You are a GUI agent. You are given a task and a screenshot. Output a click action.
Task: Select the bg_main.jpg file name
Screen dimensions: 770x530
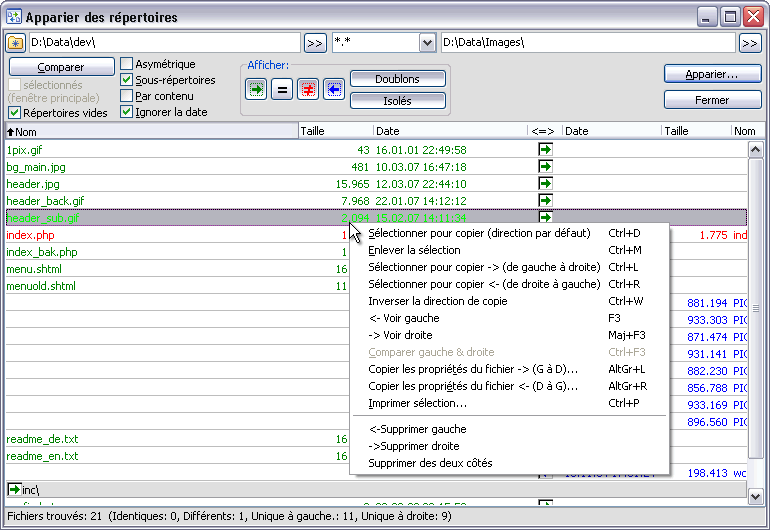click(x=36, y=167)
